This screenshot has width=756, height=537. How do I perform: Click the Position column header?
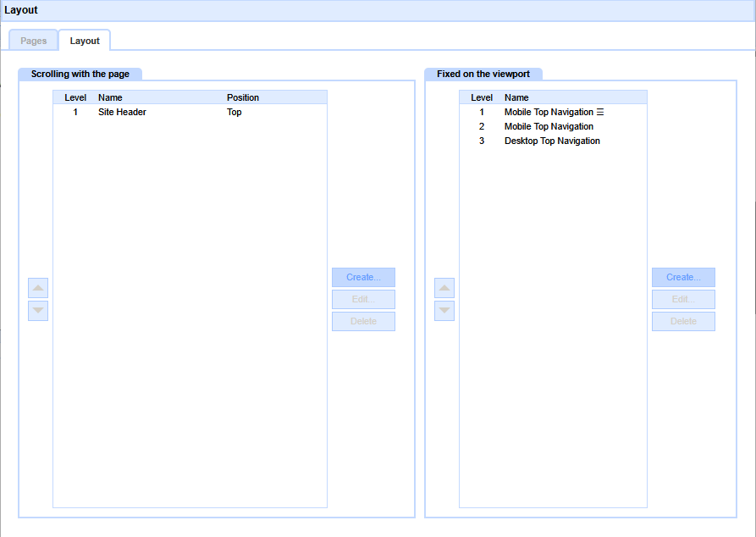pos(243,97)
